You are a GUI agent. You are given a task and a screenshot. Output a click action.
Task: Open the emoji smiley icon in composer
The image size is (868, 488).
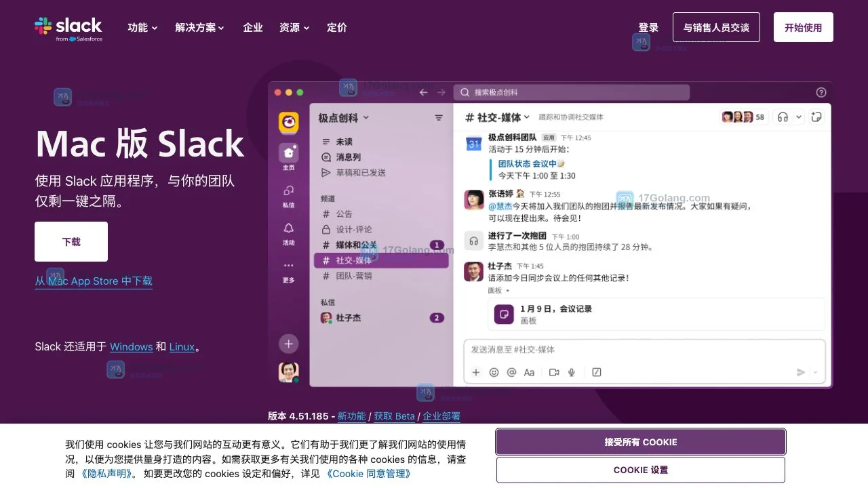[x=494, y=372]
